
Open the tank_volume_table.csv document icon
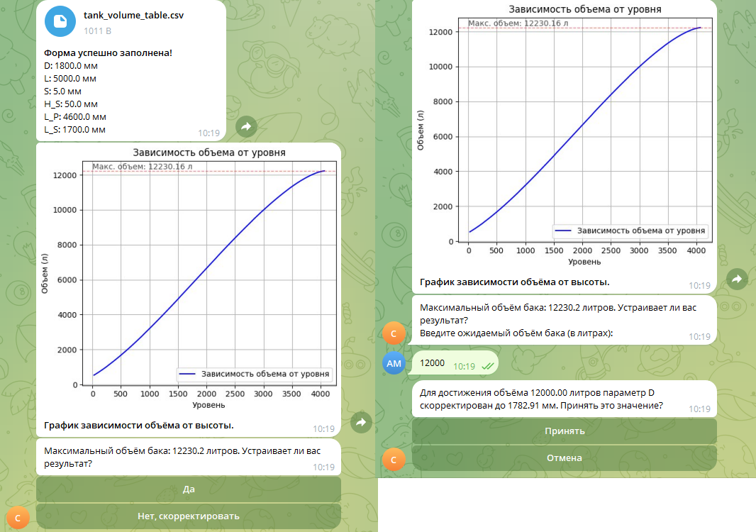(60, 21)
